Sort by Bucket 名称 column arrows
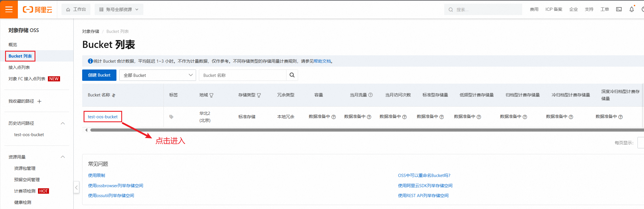The image size is (644, 209). (114, 95)
